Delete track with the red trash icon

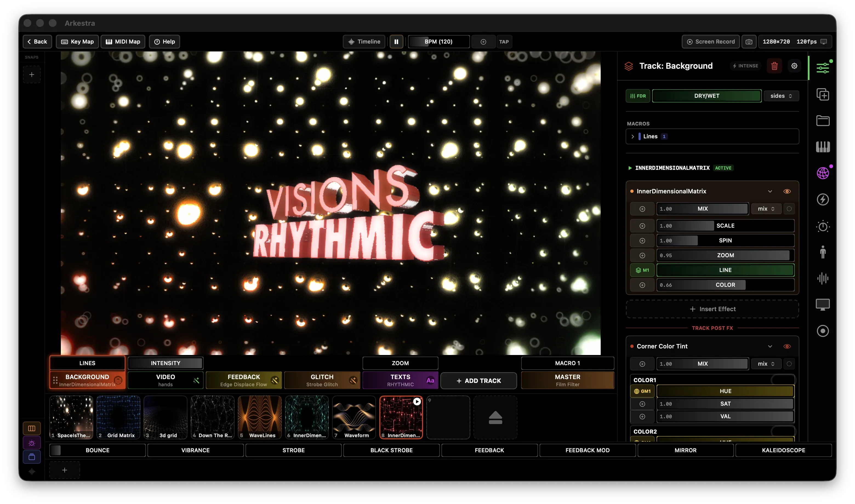click(x=774, y=66)
